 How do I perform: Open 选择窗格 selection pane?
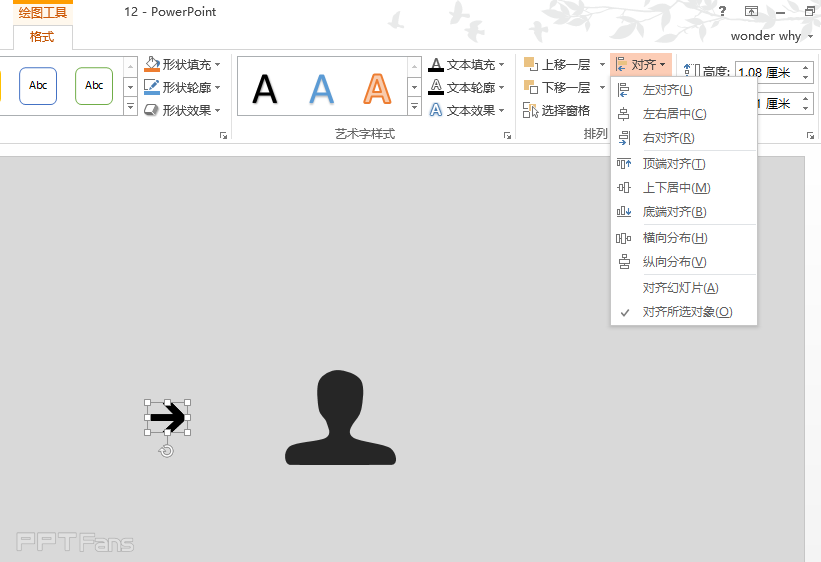(557, 110)
